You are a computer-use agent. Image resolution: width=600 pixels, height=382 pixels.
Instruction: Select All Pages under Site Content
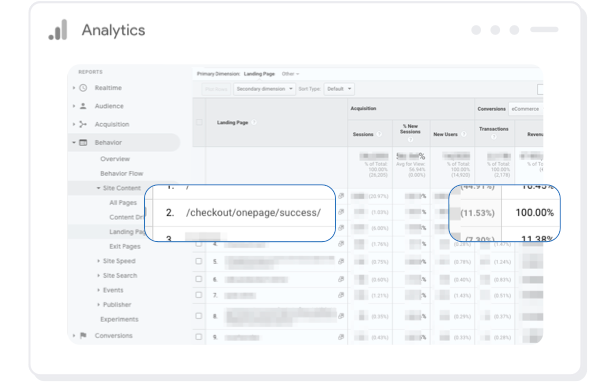pos(123,202)
